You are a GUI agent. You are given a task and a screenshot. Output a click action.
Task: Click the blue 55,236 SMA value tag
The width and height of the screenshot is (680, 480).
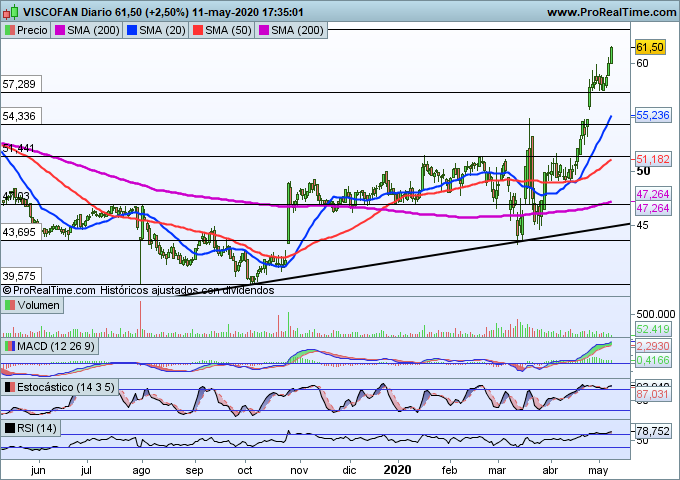tap(653, 116)
